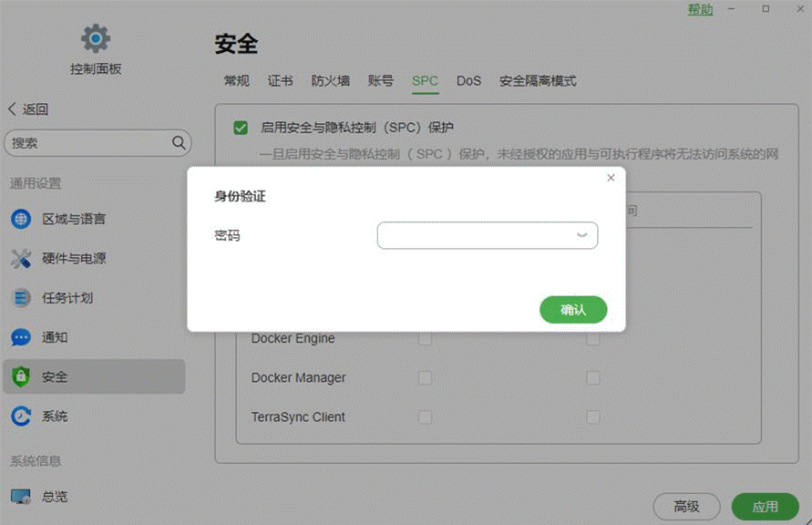Check the Docker Engine first checkbox

(x=425, y=337)
